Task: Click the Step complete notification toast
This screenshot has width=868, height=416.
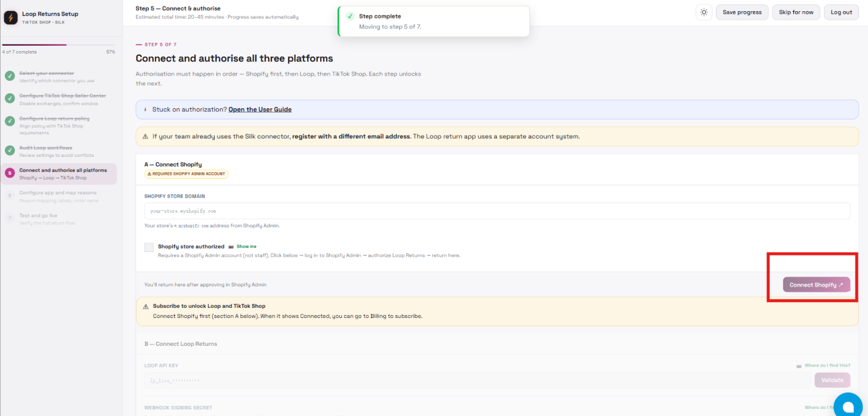Action: pyautogui.click(x=434, y=21)
